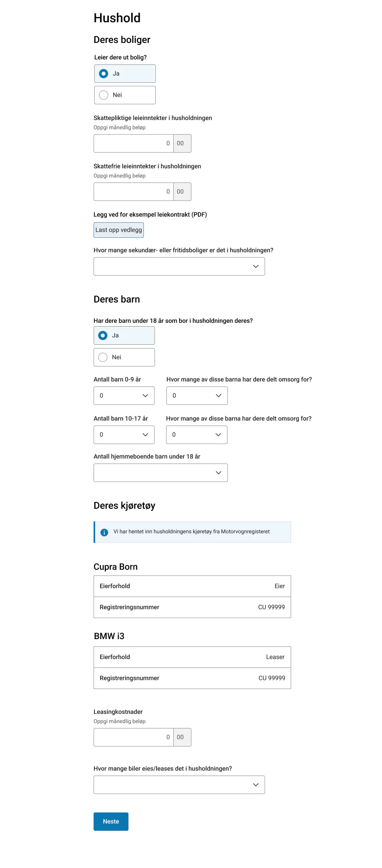382x868 pixels.
Task: Click the info icon in Motorvognregisteret notice
Action: pyautogui.click(x=104, y=532)
